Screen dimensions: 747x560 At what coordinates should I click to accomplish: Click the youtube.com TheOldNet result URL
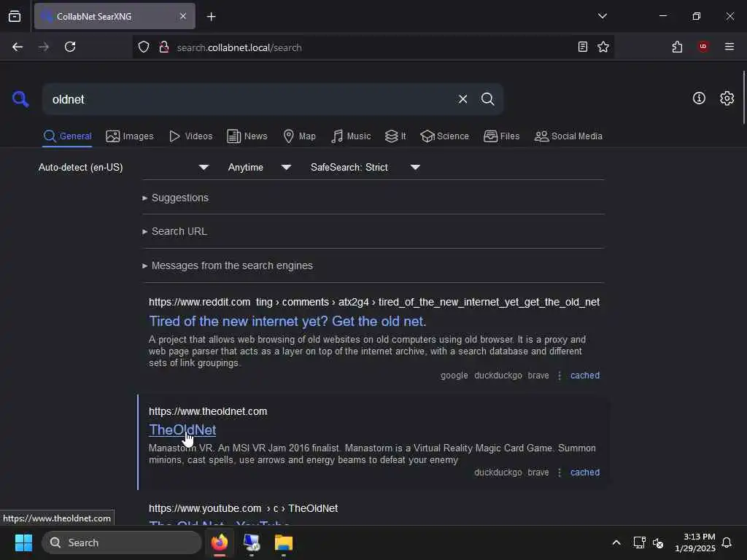pos(243,508)
